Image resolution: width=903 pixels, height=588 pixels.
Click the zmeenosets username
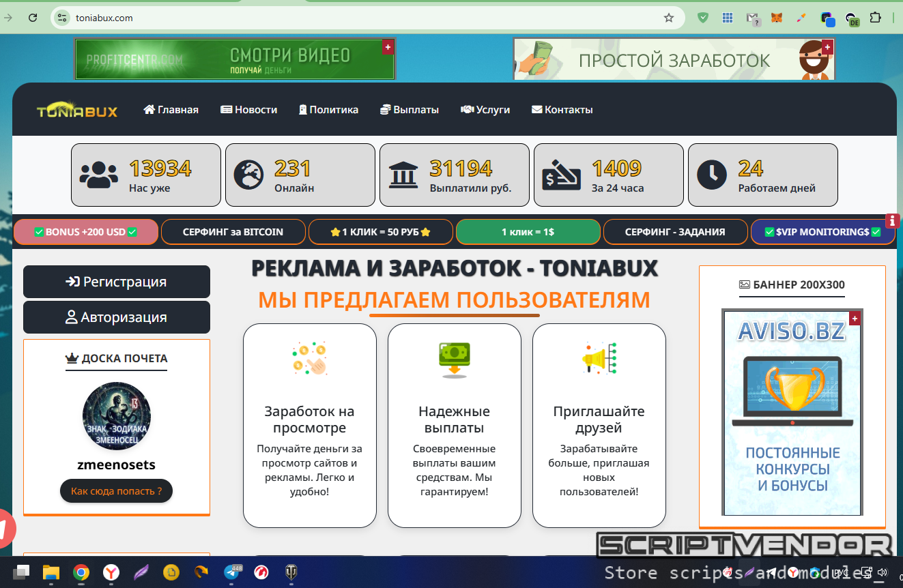tap(117, 465)
